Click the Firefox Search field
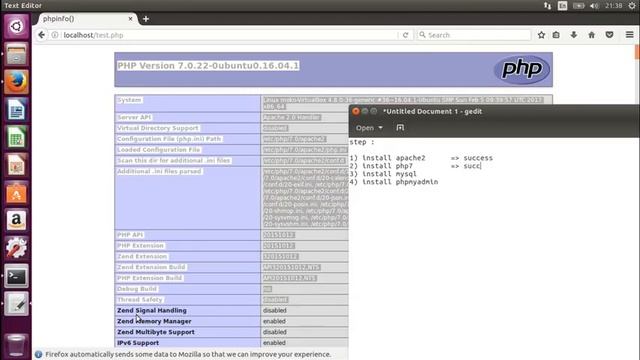 click(473, 35)
